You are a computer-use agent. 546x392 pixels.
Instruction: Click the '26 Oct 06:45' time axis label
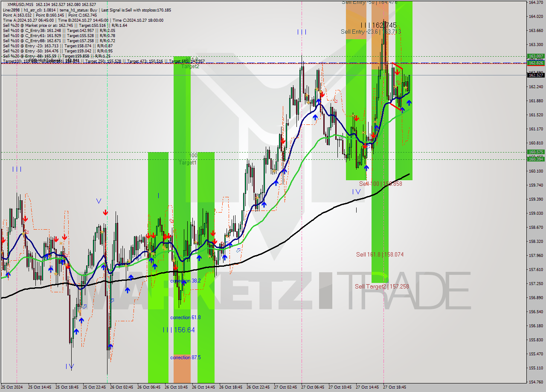[149, 387]
